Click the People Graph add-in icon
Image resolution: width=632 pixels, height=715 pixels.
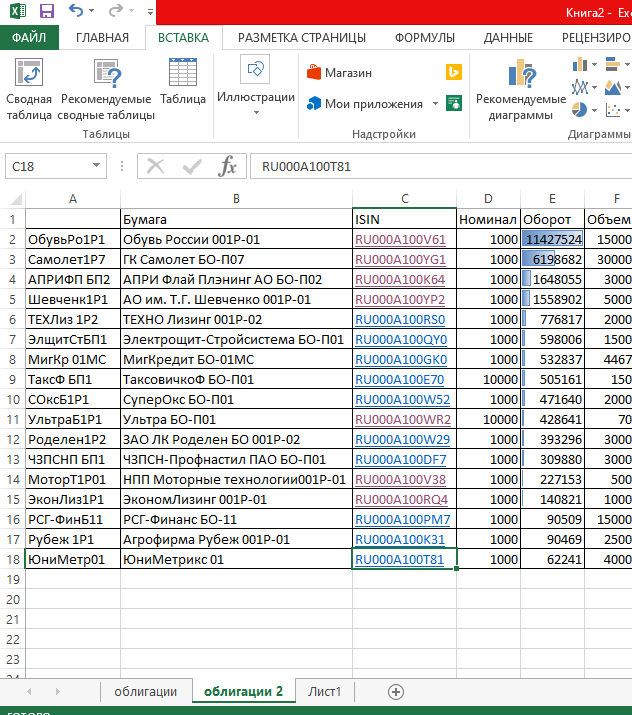coord(454,103)
